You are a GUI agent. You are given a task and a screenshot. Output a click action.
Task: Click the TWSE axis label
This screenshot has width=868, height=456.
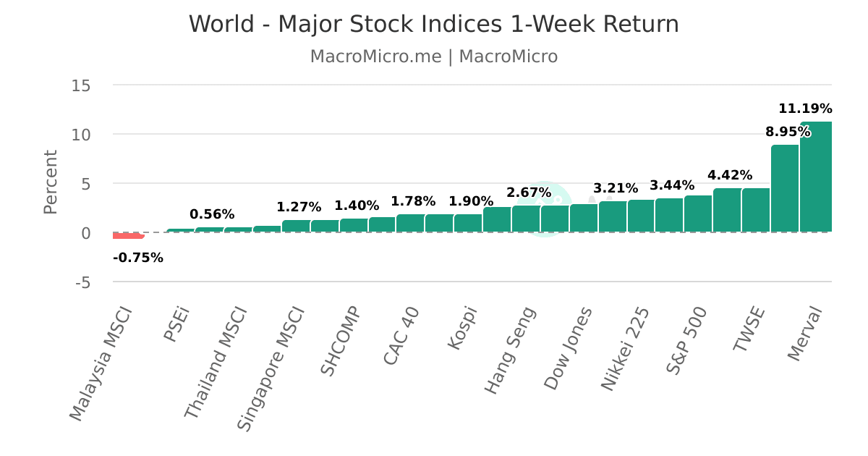[749, 329]
